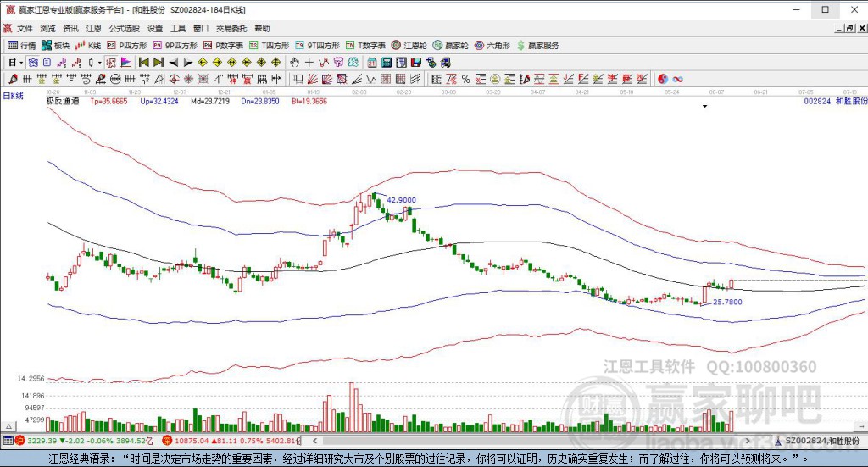
Task: Open the 工具 menu
Action: coord(178,28)
